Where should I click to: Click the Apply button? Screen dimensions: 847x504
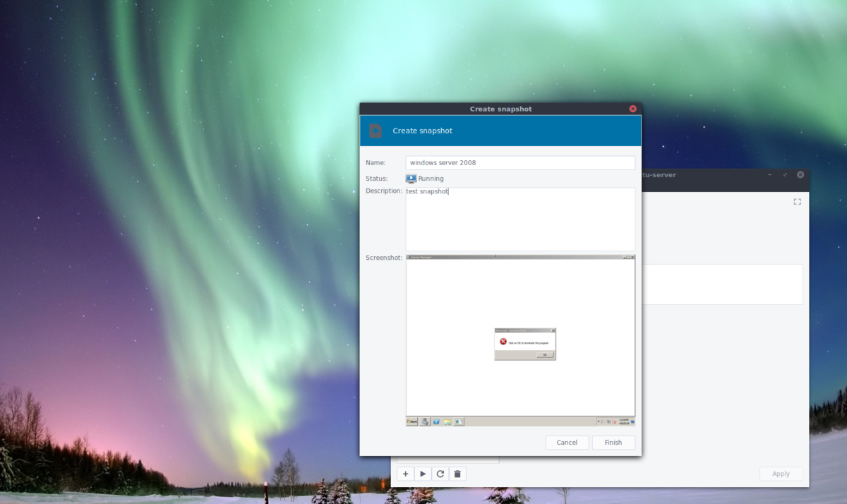(781, 474)
